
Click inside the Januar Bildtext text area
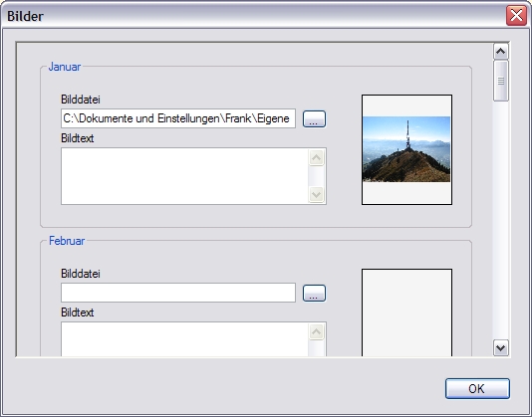[185, 176]
